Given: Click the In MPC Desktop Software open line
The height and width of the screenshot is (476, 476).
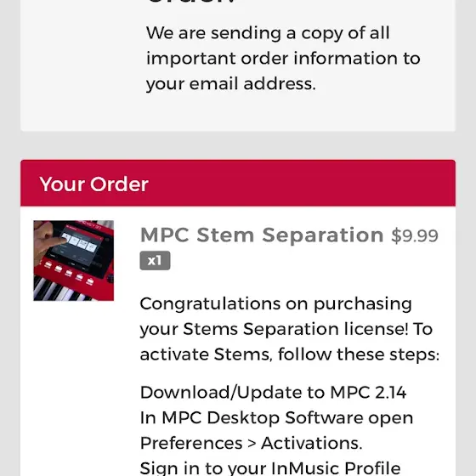Looking at the screenshot, I should point(276,418).
